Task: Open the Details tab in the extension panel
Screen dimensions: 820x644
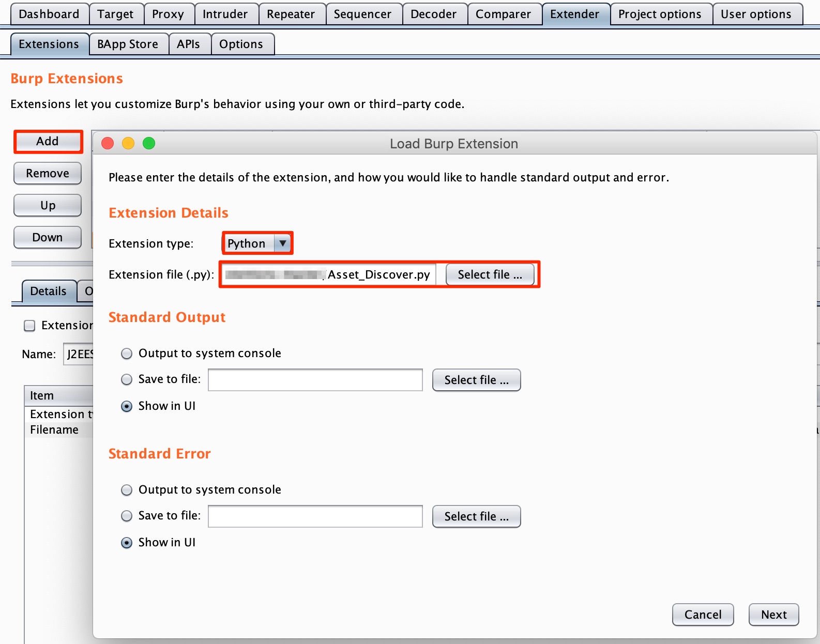Action: click(x=49, y=291)
